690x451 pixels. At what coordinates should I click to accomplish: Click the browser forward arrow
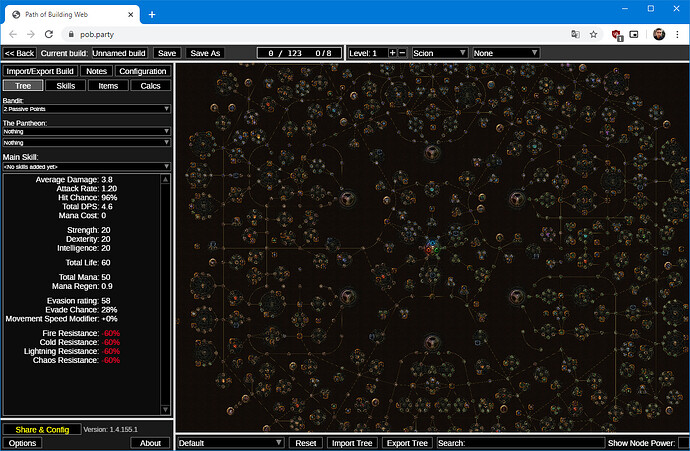click(x=30, y=34)
